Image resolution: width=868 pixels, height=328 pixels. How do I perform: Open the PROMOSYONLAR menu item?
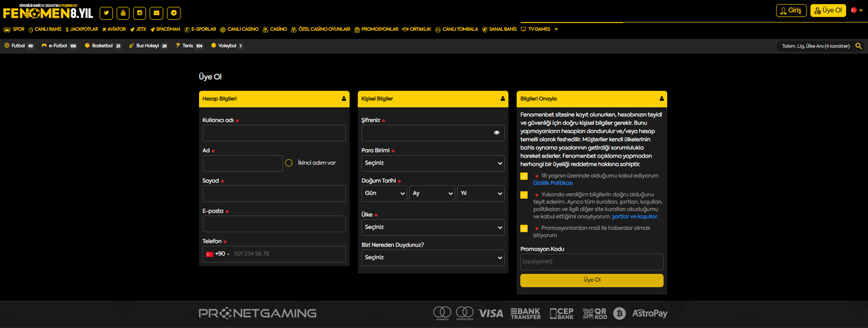pos(377,29)
